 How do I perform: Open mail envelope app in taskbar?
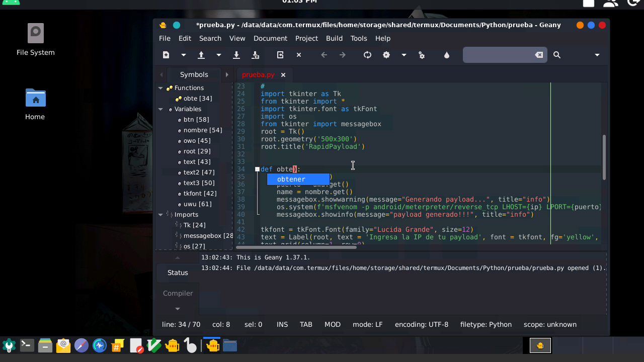tap(63, 345)
